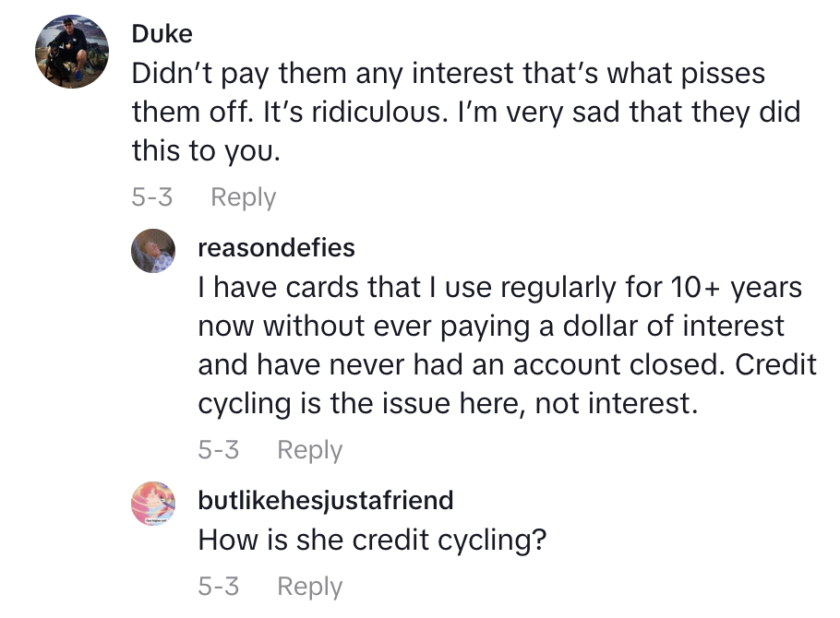Viewport: 840px width, 618px height.
Task: Click the "I have cards that I use" line
Action: (499, 288)
